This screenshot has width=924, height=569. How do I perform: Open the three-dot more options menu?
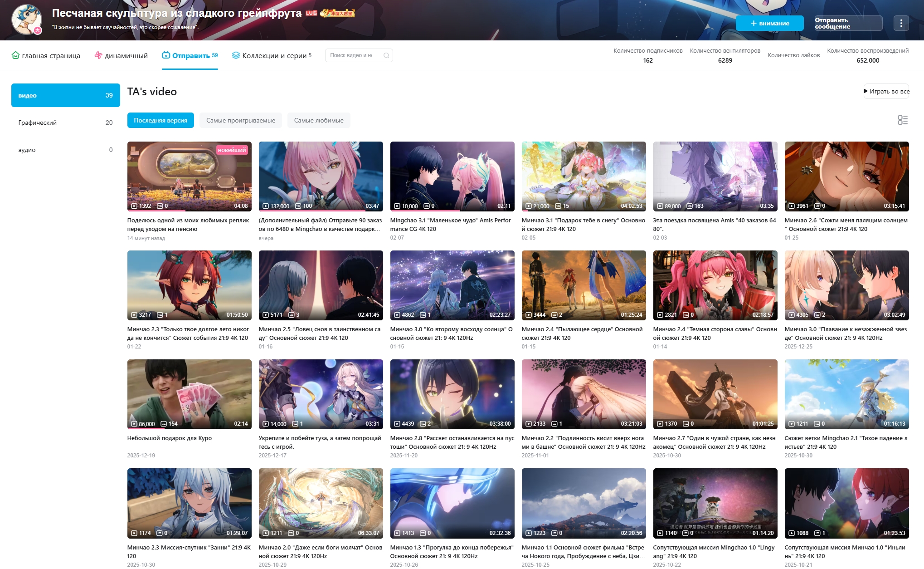point(901,23)
